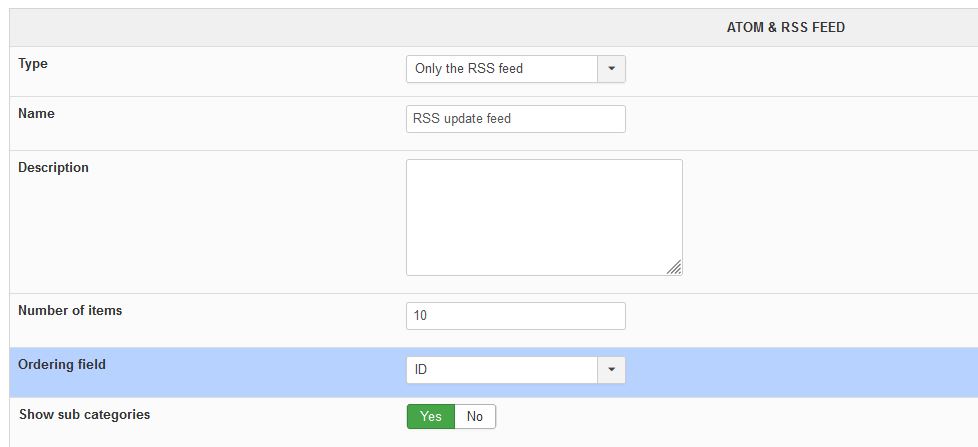Click the 'Only the RSS feed' select box
Screen dimensions: 978x447
tap(502, 69)
